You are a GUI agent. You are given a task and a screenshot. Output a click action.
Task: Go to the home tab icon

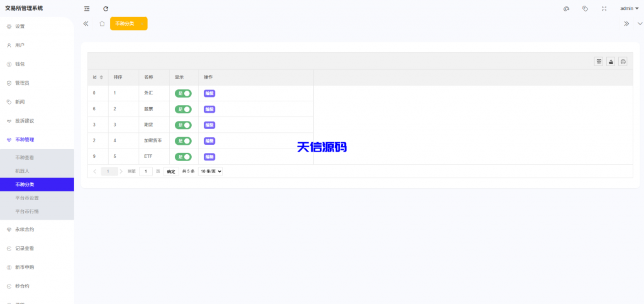click(102, 23)
